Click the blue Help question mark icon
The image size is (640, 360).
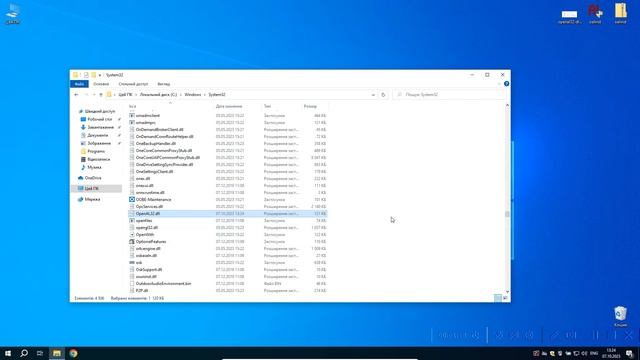tap(506, 84)
